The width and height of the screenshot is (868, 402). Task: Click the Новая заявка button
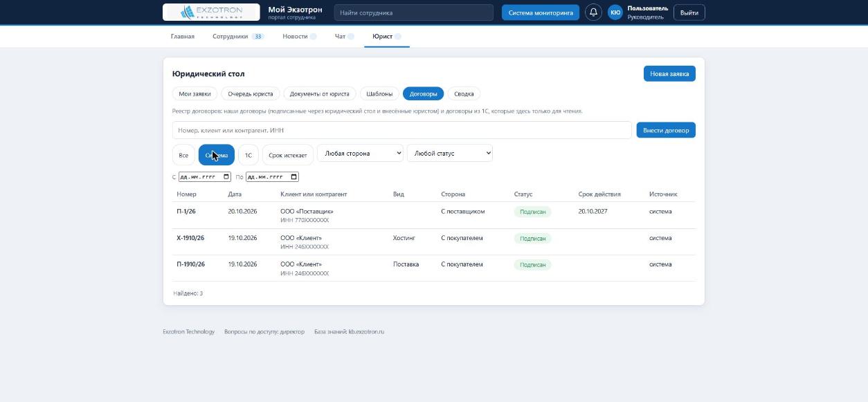669,73
